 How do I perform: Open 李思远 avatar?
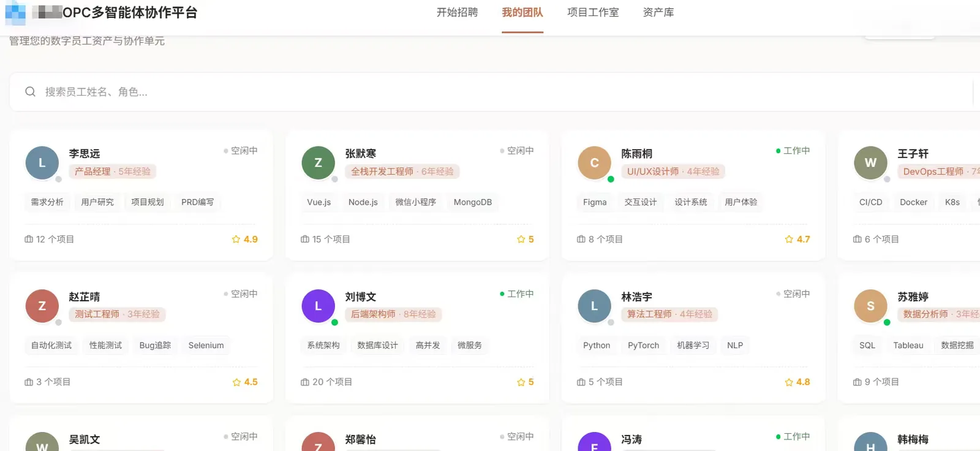(x=42, y=163)
